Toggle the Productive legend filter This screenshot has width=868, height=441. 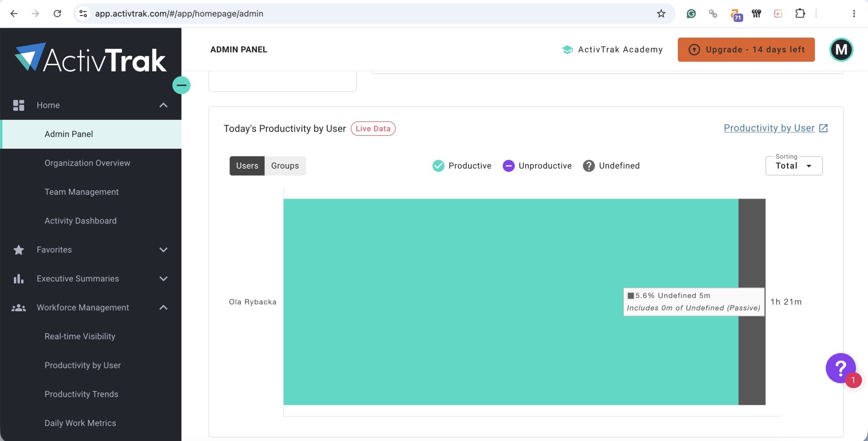coord(462,166)
